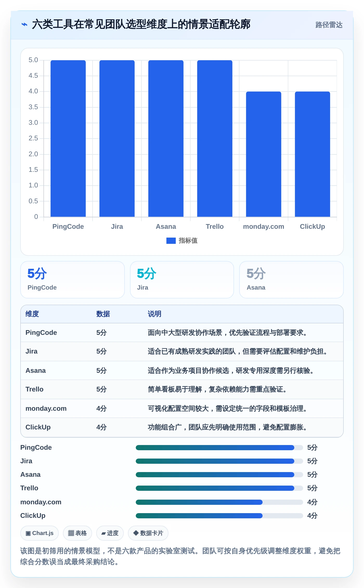The height and width of the screenshot is (588, 364).
Task: Click the Asana progress bar
Action: pyautogui.click(x=219, y=475)
